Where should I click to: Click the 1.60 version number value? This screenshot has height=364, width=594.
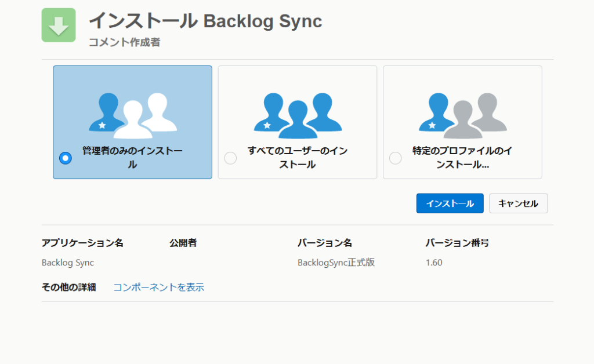(x=434, y=263)
